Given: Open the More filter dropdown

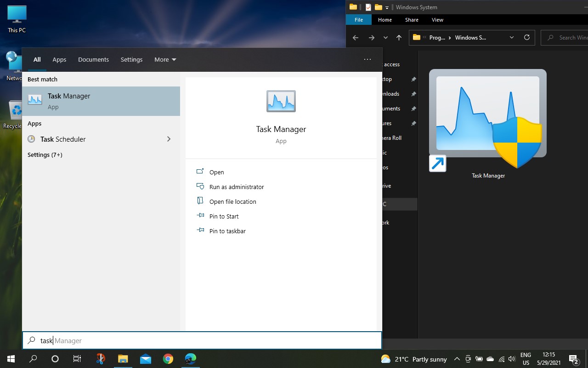Looking at the screenshot, I should pos(165,59).
